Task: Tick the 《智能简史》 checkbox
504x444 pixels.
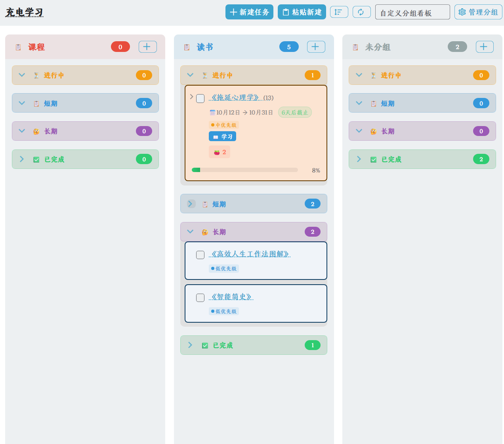Action: point(200,298)
